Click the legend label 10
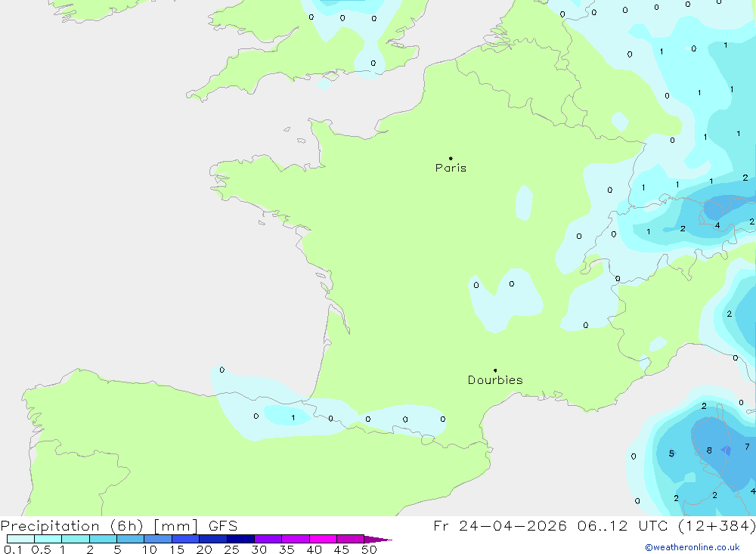Image resolution: width=756 pixels, height=554 pixels. (x=150, y=549)
